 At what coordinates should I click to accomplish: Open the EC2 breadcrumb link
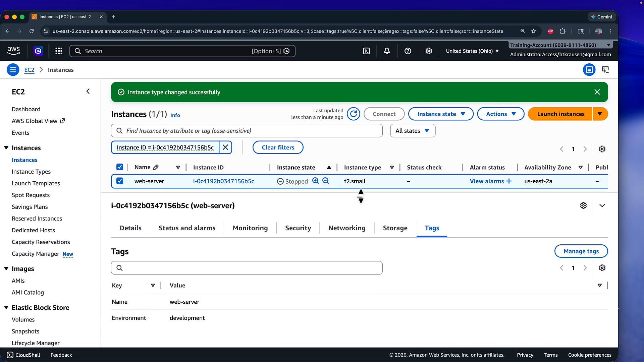pos(29,70)
